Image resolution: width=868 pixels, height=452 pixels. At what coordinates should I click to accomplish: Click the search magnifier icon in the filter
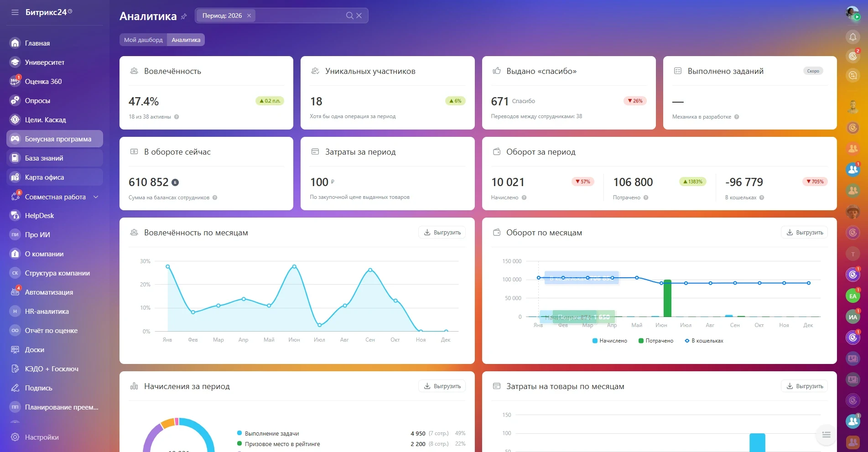point(349,16)
